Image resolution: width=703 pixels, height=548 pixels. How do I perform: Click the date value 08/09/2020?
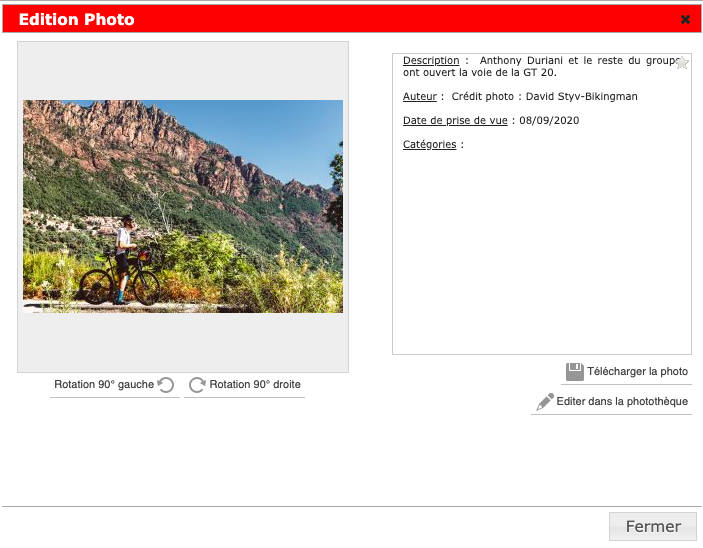(x=549, y=121)
